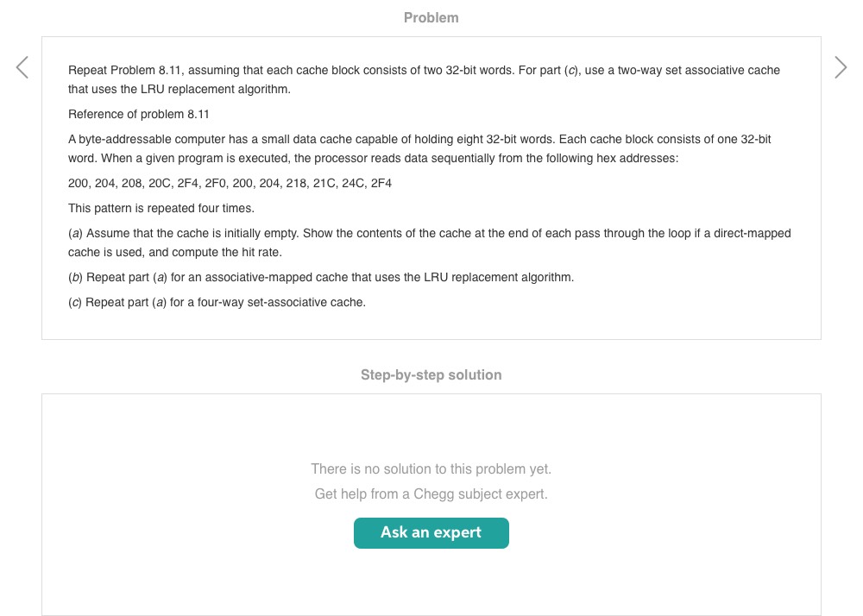Click the 'Get help from a Chegg subject expert' text
863x616 pixels.
point(431,493)
